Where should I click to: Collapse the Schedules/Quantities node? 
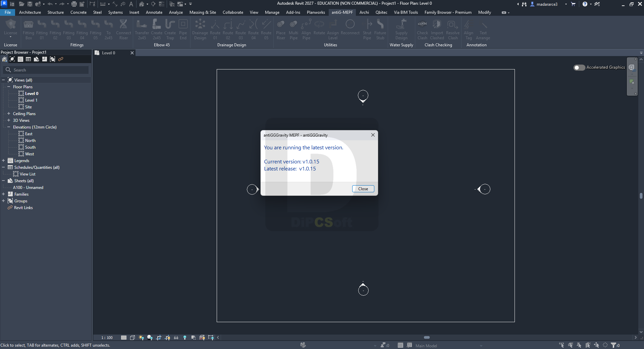pyautogui.click(x=3, y=167)
